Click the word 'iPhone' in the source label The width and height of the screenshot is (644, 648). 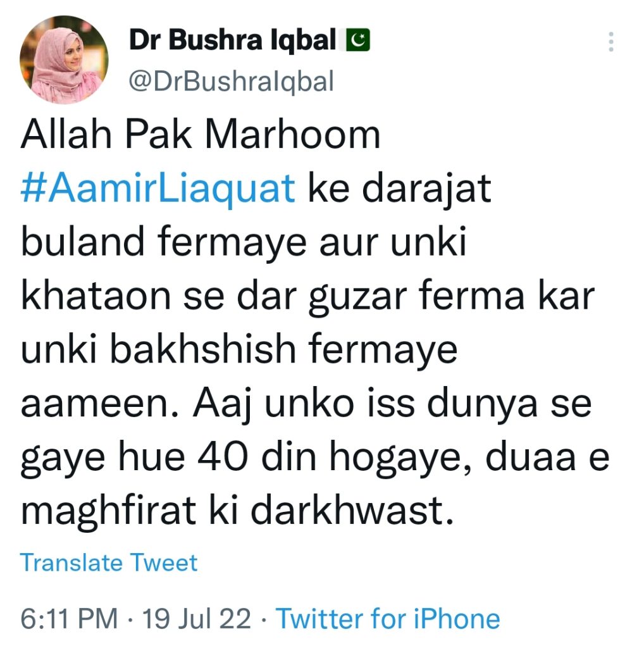click(457, 619)
